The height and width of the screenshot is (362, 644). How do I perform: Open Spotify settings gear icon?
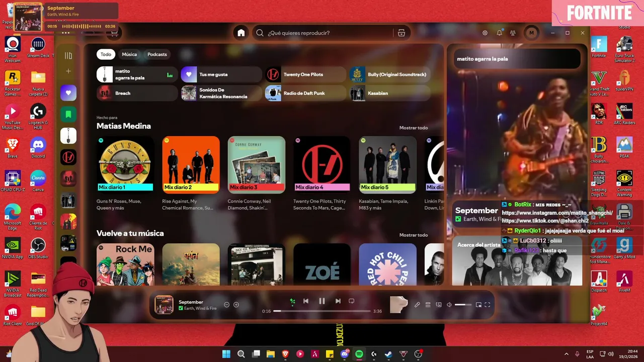485,33
